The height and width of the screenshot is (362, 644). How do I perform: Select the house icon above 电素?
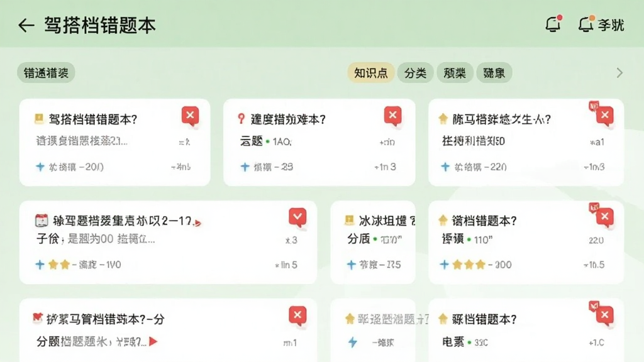point(443,319)
